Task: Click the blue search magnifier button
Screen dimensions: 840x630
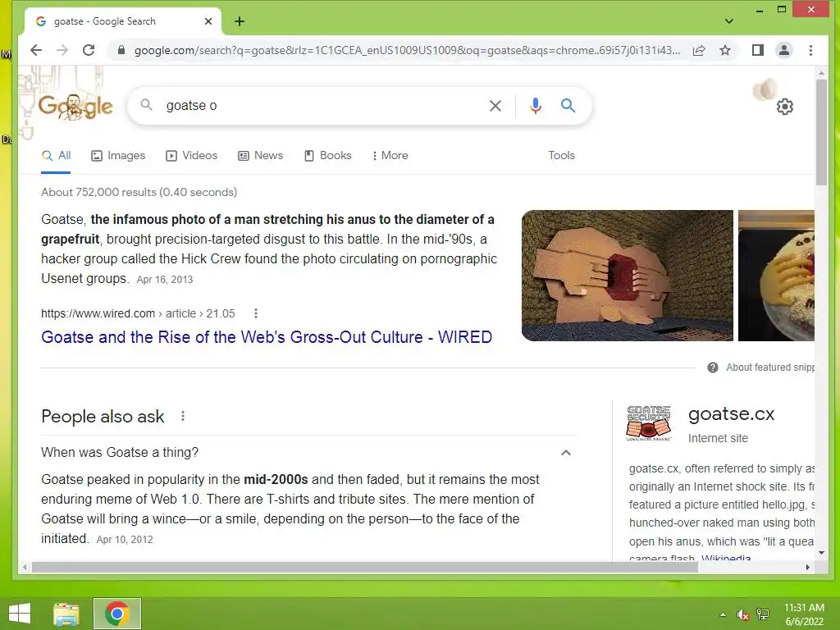Action: pos(568,106)
